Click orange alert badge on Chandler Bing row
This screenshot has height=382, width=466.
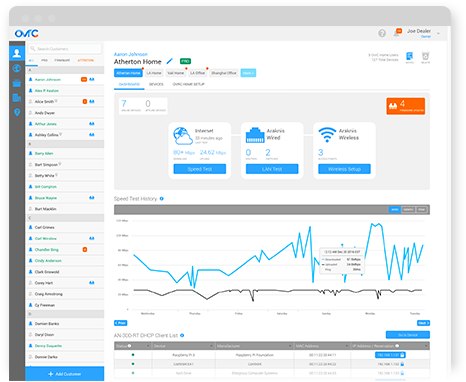point(85,249)
